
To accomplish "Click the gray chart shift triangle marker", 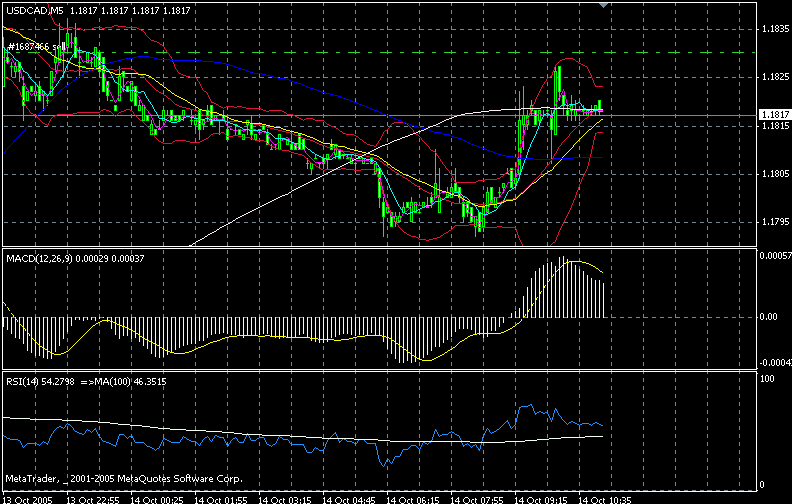I will (x=603, y=5).
